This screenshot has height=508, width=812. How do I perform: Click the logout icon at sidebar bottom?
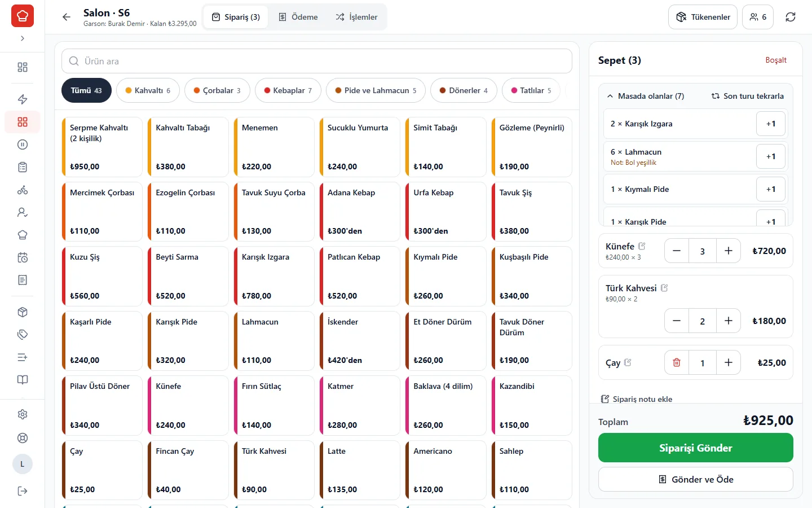[23, 491]
